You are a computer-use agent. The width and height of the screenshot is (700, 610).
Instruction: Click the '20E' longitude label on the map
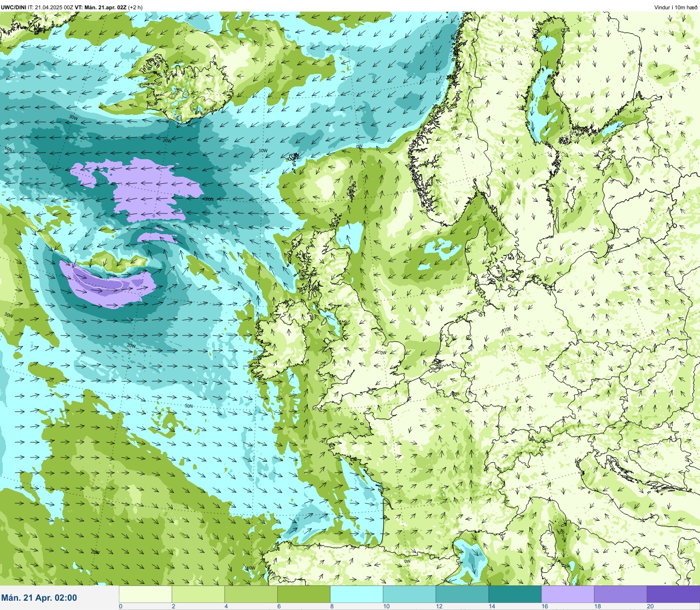click(x=628, y=288)
